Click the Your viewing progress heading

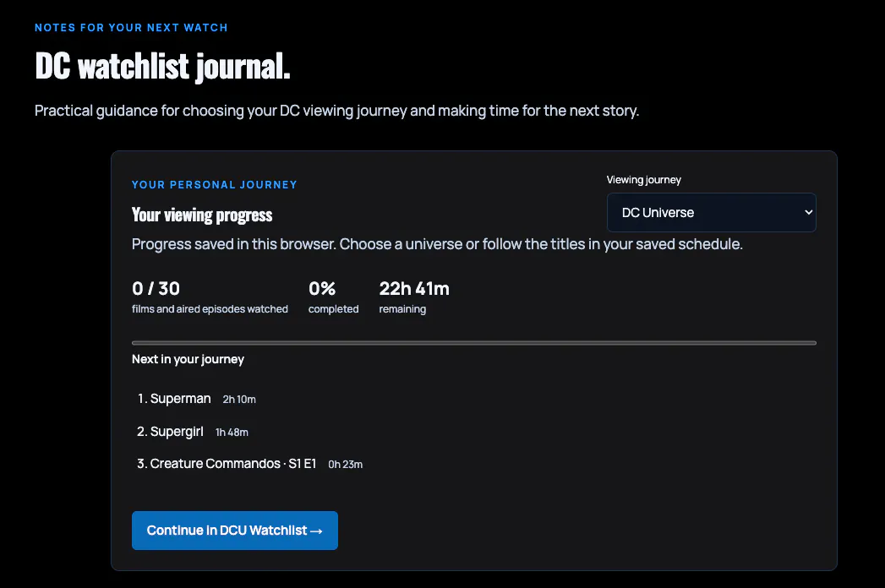pyautogui.click(x=202, y=215)
